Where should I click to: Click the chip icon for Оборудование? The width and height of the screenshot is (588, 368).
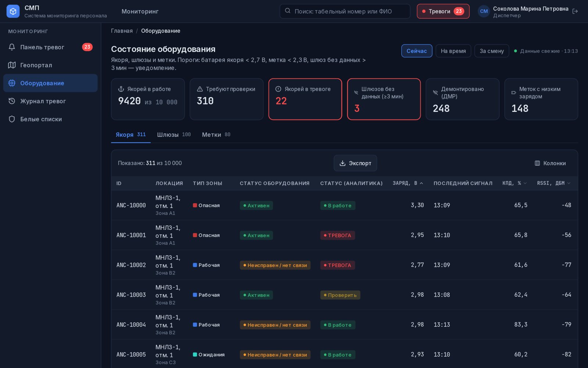12,83
